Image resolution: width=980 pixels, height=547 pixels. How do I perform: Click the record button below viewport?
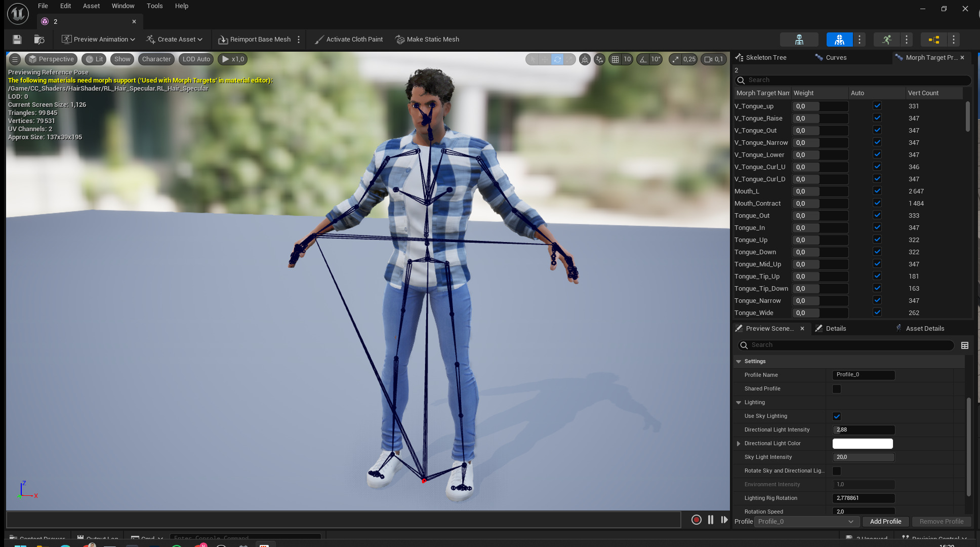[x=696, y=520]
